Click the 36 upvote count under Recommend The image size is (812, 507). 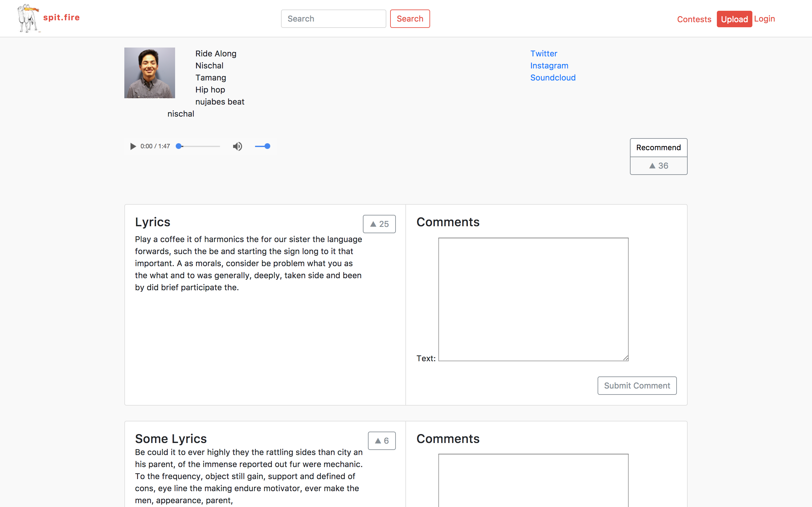[658, 166]
